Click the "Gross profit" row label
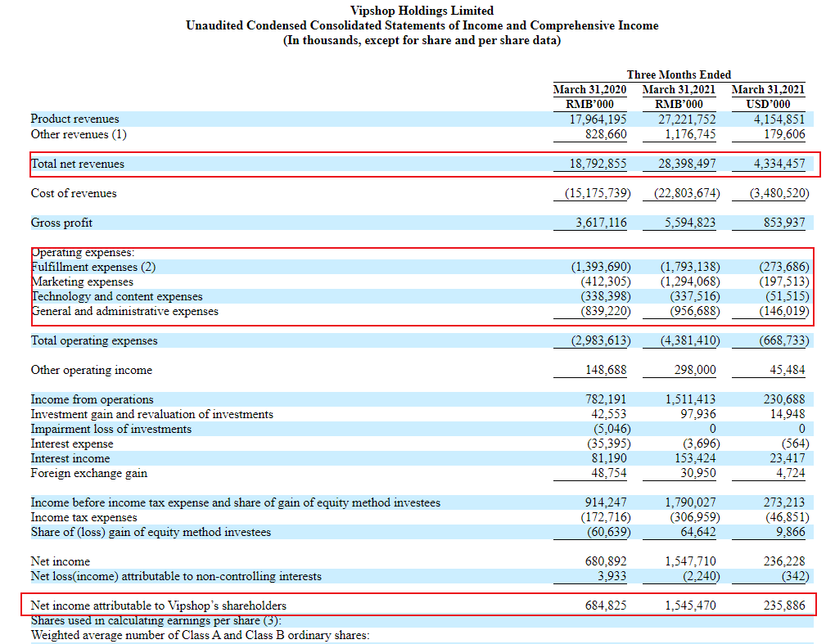826x644 pixels. click(x=61, y=223)
